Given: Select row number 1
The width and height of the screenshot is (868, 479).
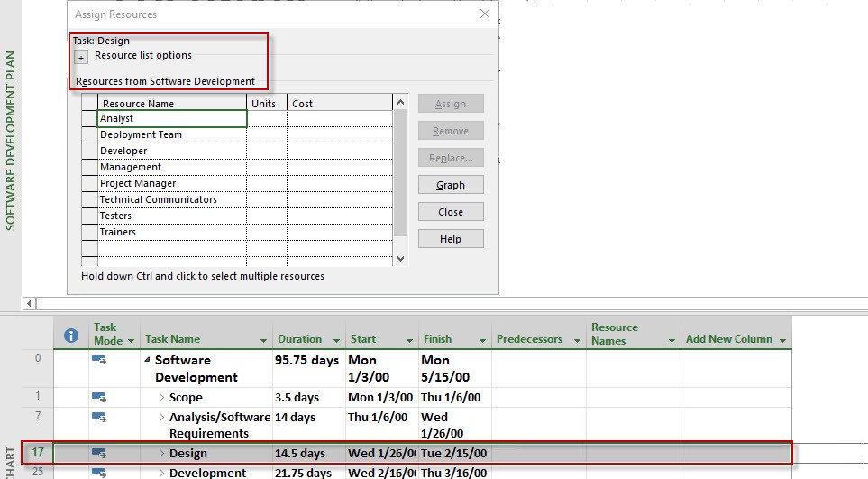Looking at the screenshot, I should (x=38, y=396).
